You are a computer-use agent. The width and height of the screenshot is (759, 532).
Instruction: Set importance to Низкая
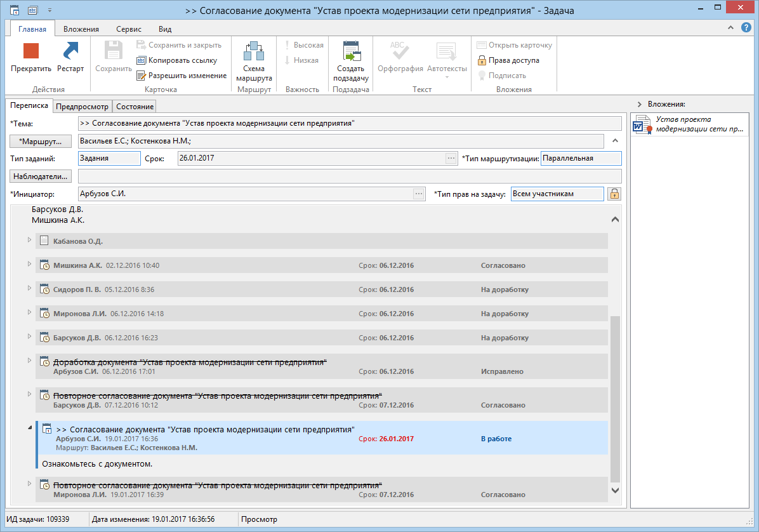pos(301,60)
